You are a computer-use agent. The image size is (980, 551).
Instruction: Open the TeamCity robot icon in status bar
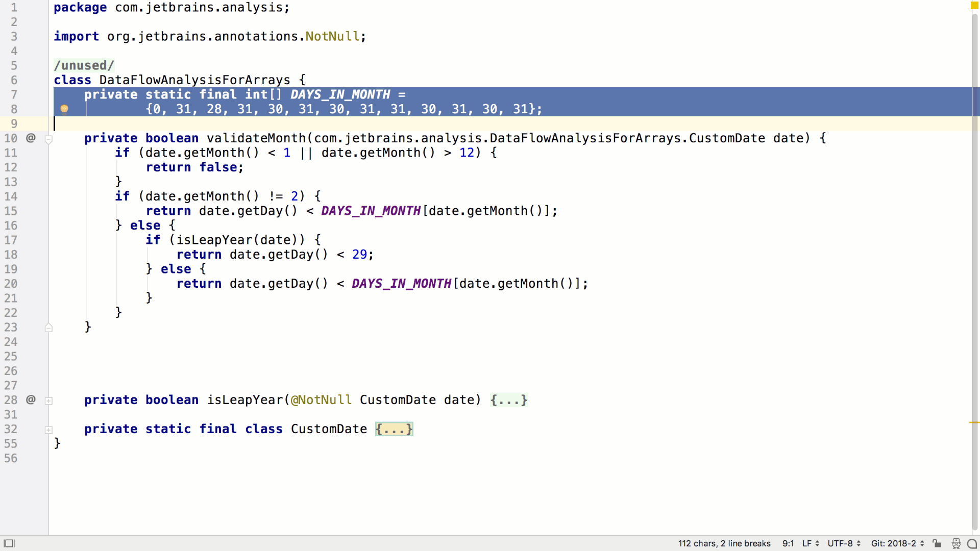pyautogui.click(x=956, y=544)
